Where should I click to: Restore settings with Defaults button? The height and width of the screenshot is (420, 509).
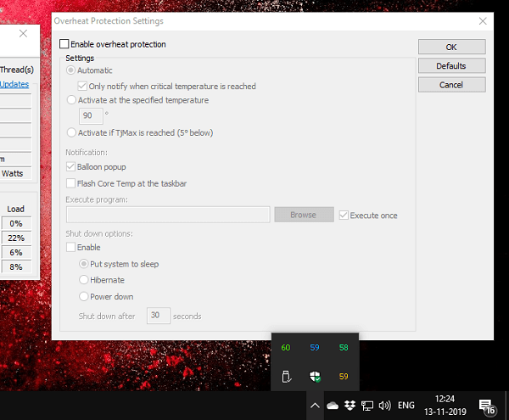click(x=452, y=66)
